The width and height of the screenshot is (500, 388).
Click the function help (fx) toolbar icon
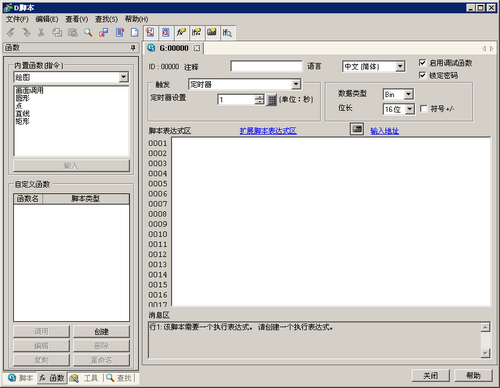(x=181, y=32)
